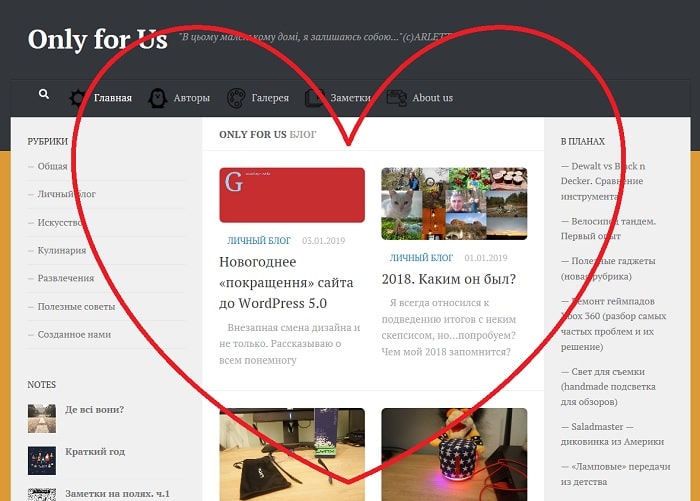Click the gear icon beside Главная
This screenshot has width=700, height=501.
click(78, 98)
